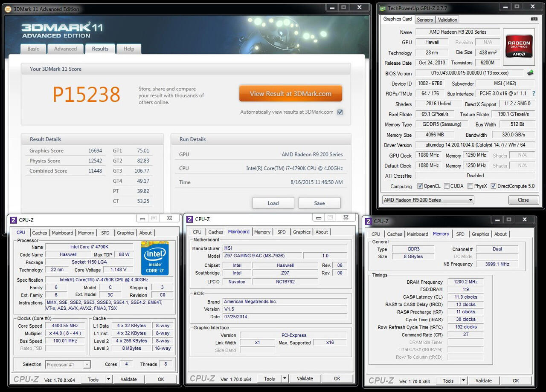Click the Load button in 3DMark
Image resolution: width=546 pixels, height=392 pixels.
[273, 203]
